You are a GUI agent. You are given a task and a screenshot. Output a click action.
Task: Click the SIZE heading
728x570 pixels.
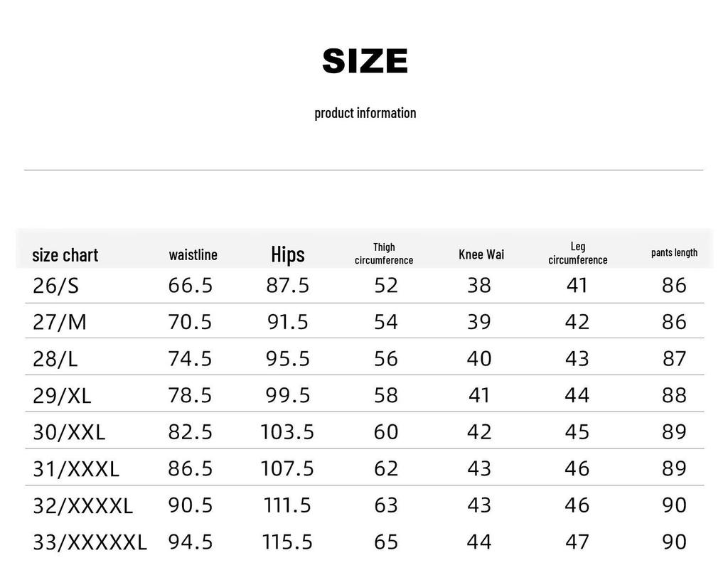[x=365, y=61]
